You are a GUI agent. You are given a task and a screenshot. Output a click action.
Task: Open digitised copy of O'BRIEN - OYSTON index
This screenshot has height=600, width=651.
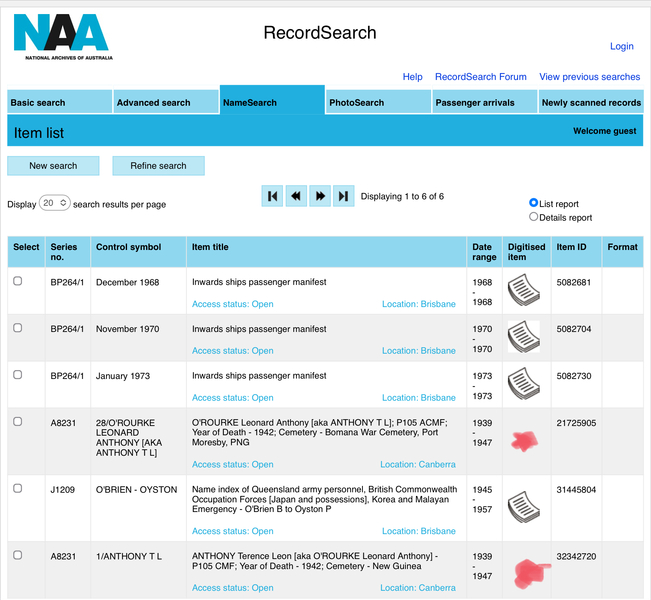click(x=524, y=507)
